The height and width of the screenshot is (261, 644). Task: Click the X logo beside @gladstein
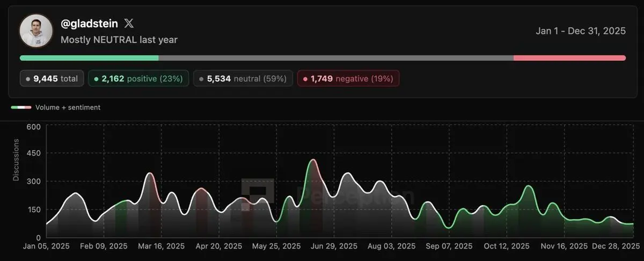129,23
